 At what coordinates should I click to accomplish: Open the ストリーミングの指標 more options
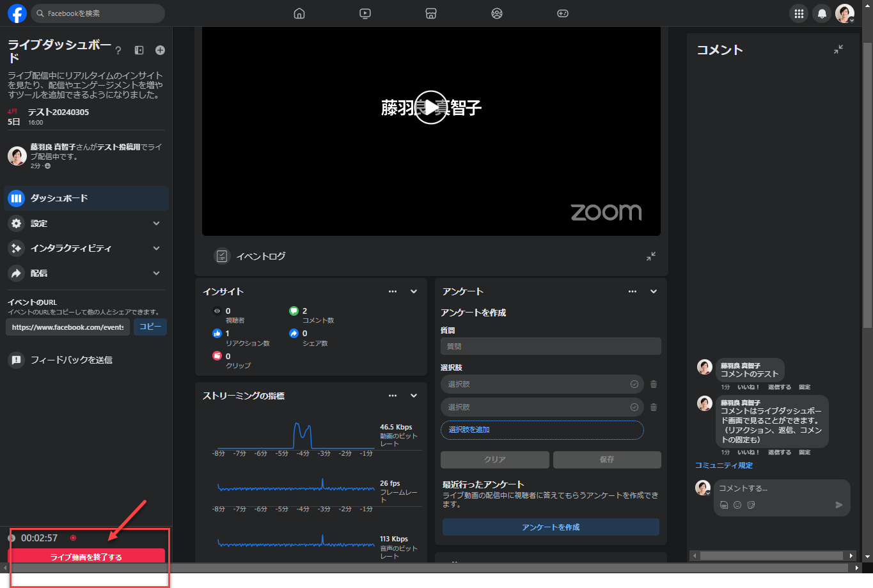click(393, 396)
